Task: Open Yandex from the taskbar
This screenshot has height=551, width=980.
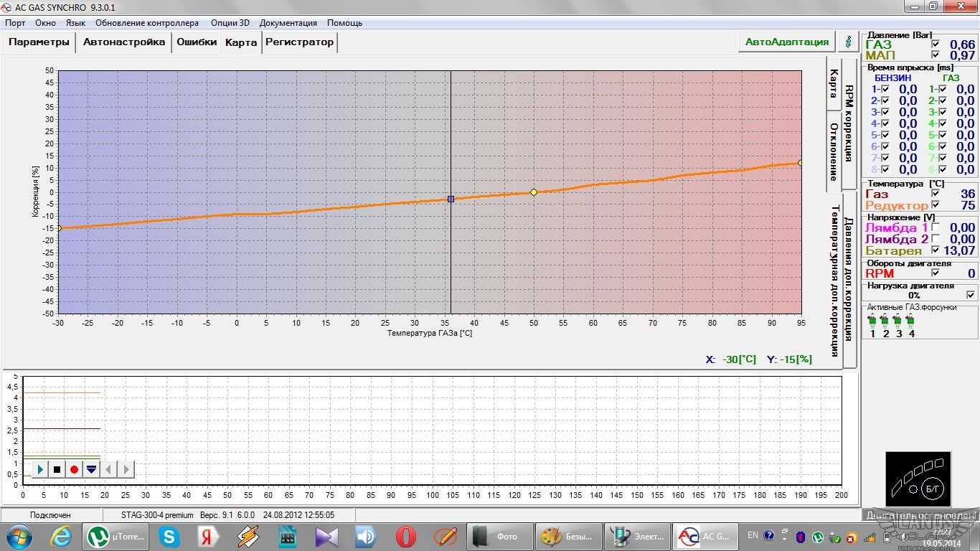Action: [x=209, y=537]
